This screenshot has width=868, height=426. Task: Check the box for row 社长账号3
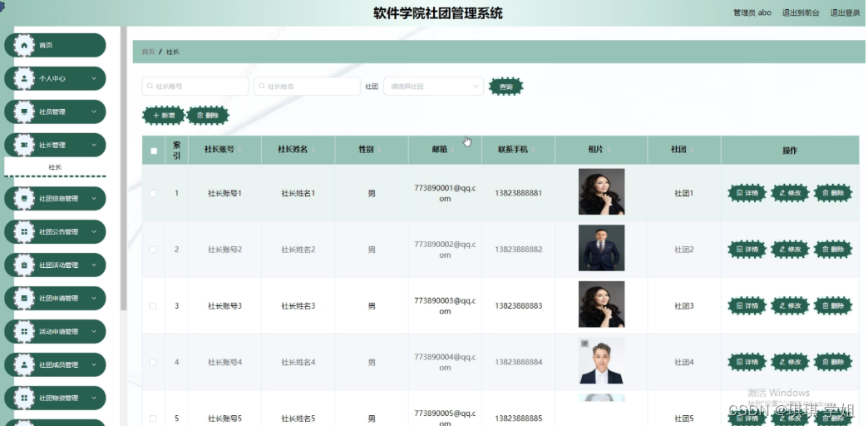153,306
